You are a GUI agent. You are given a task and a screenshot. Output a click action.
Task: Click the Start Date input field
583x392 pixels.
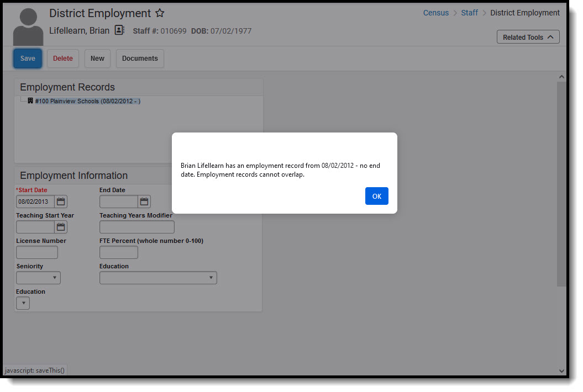pyautogui.click(x=36, y=202)
